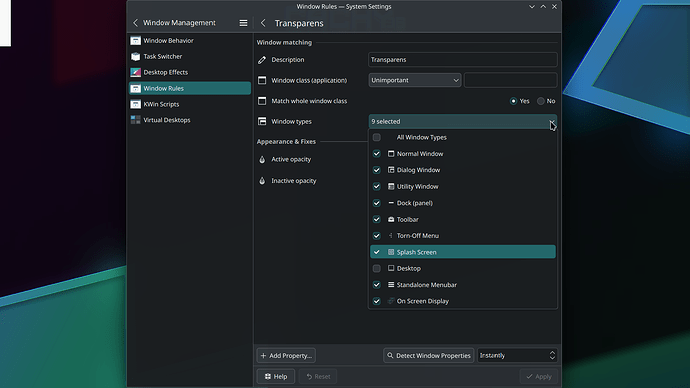Click the Active opacity label

[291, 159]
